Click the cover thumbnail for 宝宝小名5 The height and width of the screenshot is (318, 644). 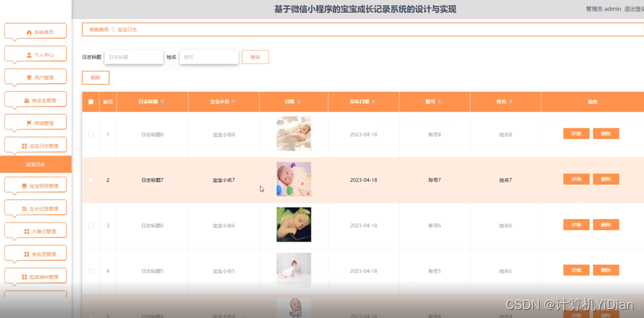[294, 270]
